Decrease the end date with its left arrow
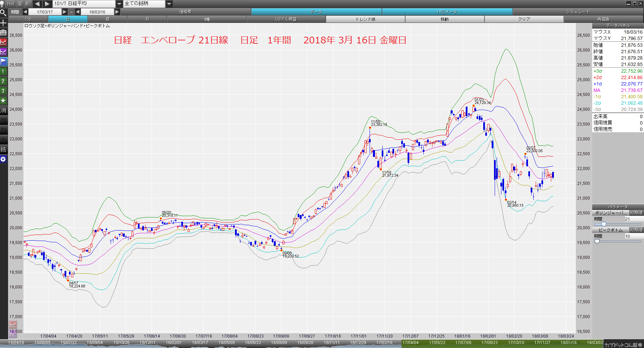Viewport: 644px width, 348px height. 78,12
